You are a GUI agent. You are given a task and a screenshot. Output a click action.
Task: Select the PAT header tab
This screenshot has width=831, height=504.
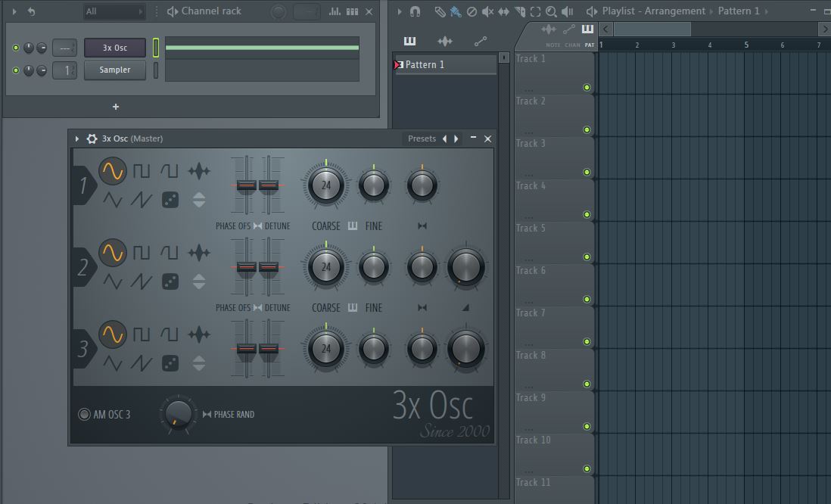590,45
